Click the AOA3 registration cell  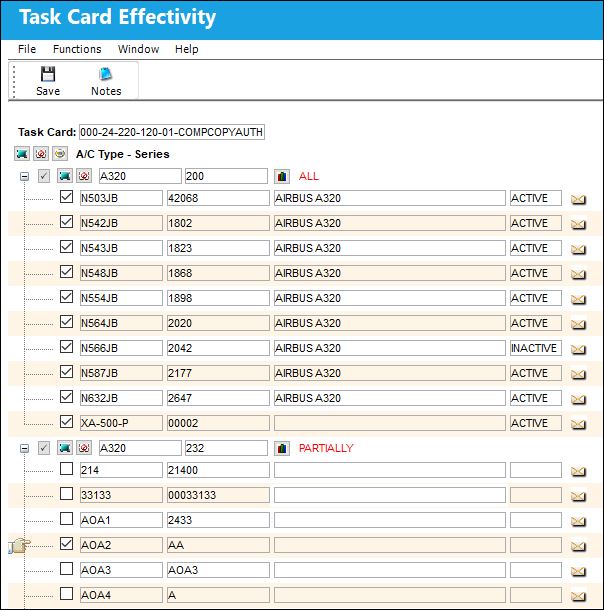(121, 570)
